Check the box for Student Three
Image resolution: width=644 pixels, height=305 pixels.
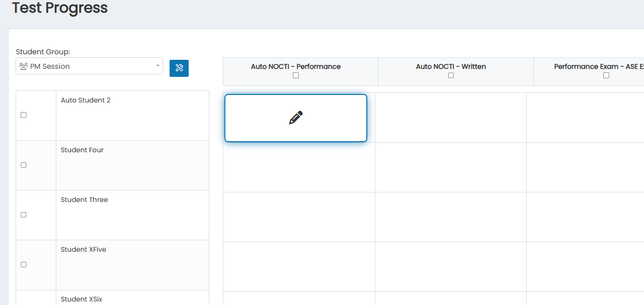(24, 215)
